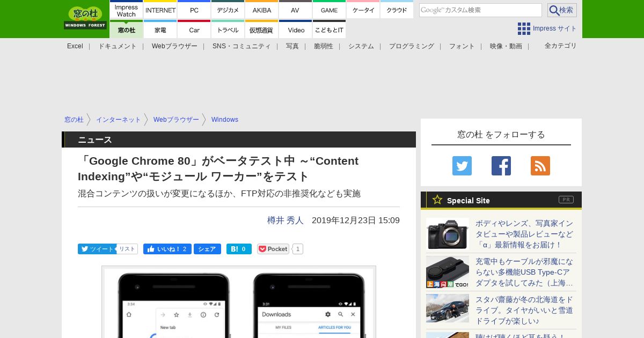Open the トラベル tab

(x=228, y=30)
